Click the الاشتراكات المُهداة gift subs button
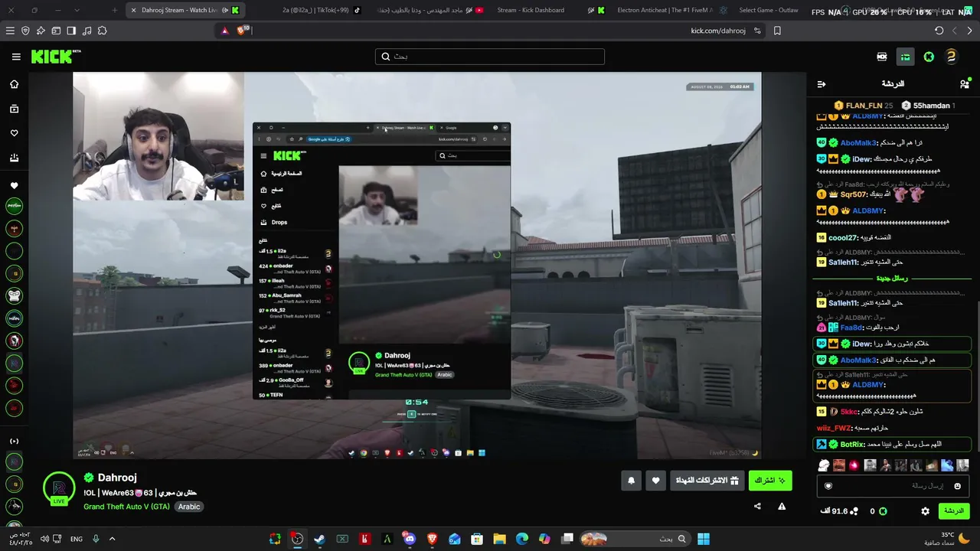 point(707,481)
